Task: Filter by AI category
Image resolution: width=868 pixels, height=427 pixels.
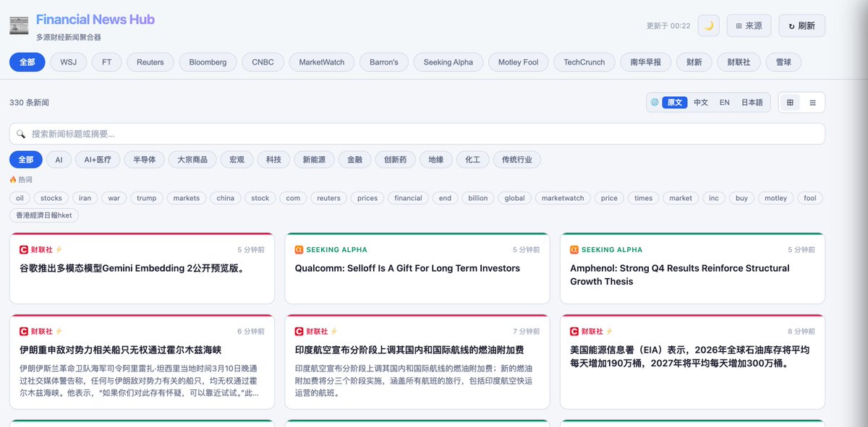Action: coord(59,160)
